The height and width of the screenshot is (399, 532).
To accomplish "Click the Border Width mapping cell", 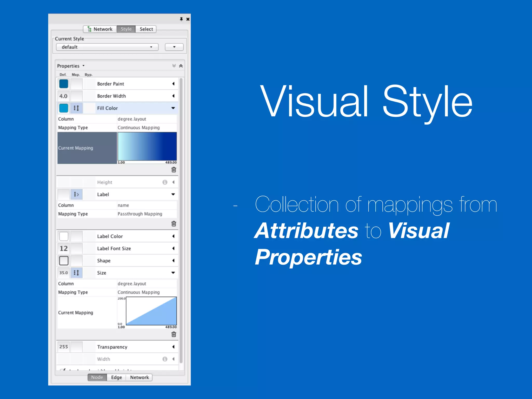I will coord(77,96).
